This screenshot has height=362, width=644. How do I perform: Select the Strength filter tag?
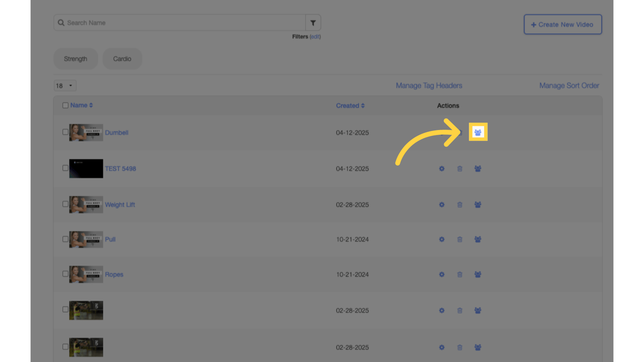75,58
